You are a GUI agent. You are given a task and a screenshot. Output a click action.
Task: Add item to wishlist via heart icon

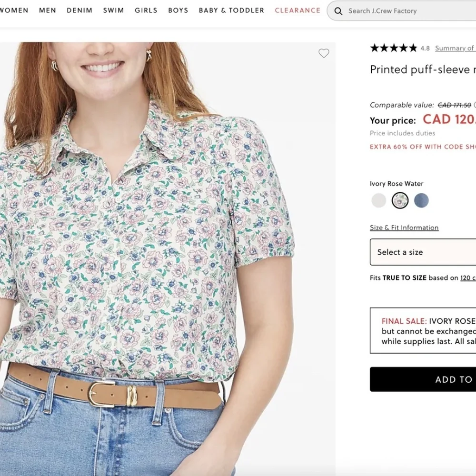coord(324,53)
